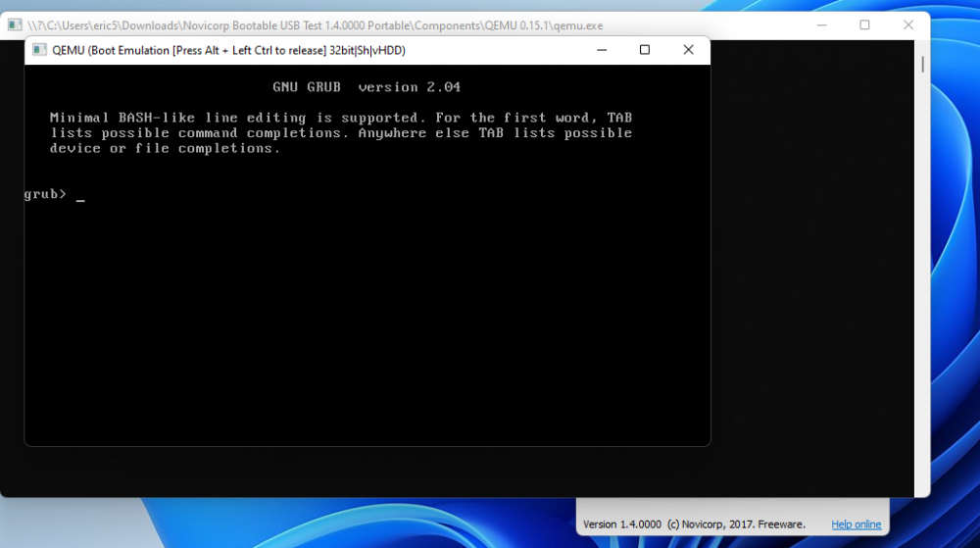Click 'device or file completions.' line
This screenshot has height=548, width=980.
coord(165,149)
